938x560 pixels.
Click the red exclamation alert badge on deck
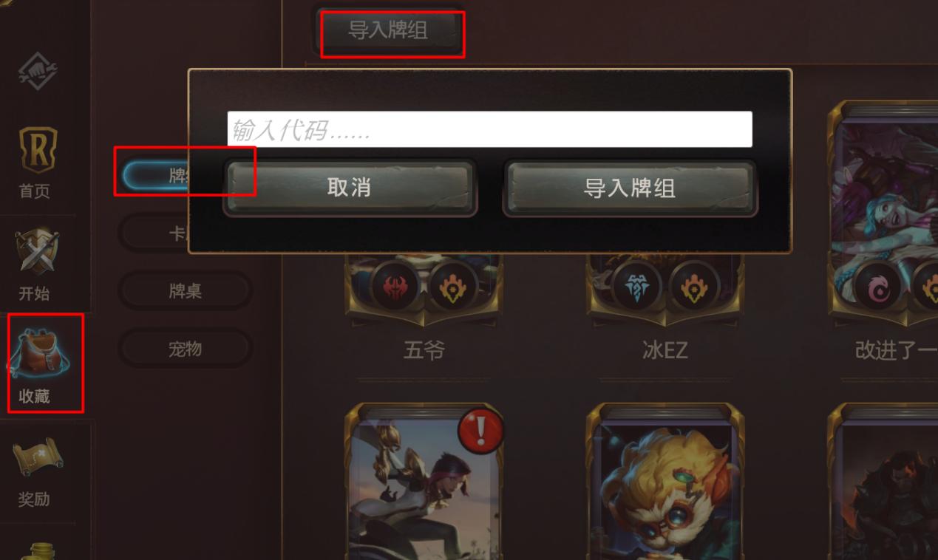(x=481, y=430)
